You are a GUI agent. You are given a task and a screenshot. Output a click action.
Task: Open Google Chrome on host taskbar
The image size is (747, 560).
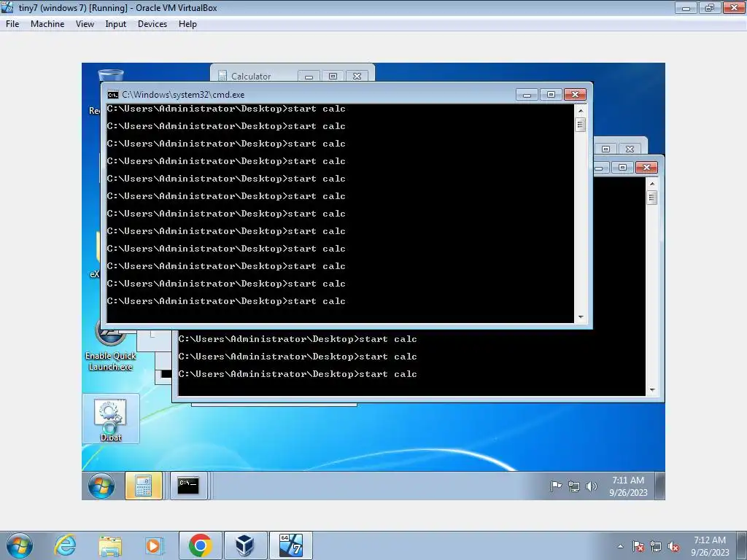200,545
